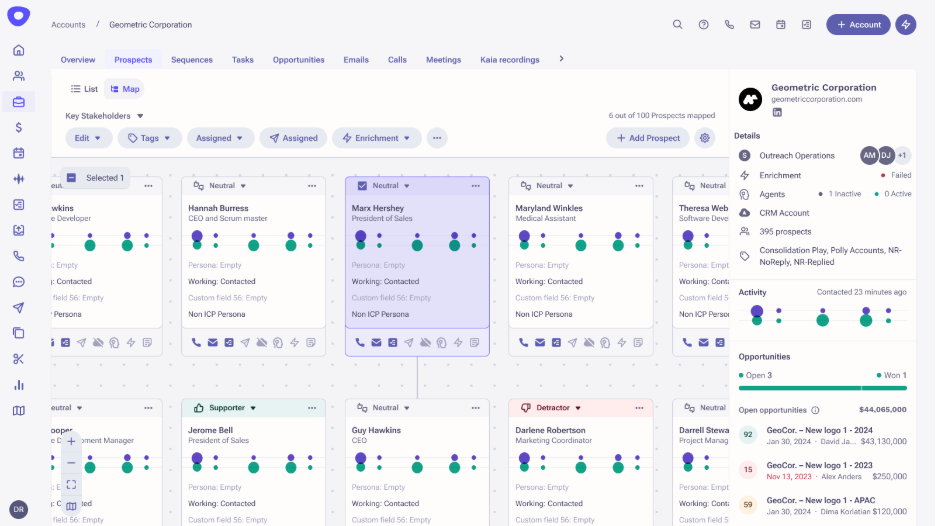Open the scissors Snippets icon in sidebar
This screenshot has height=526, width=936.
pos(19,359)
